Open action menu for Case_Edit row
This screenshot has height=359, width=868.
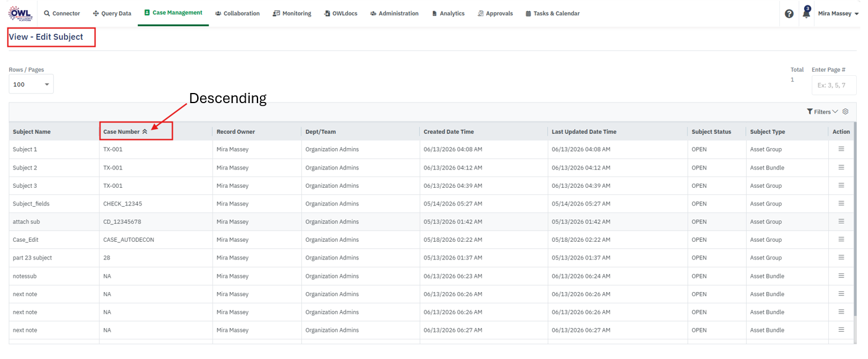(841, 239)
